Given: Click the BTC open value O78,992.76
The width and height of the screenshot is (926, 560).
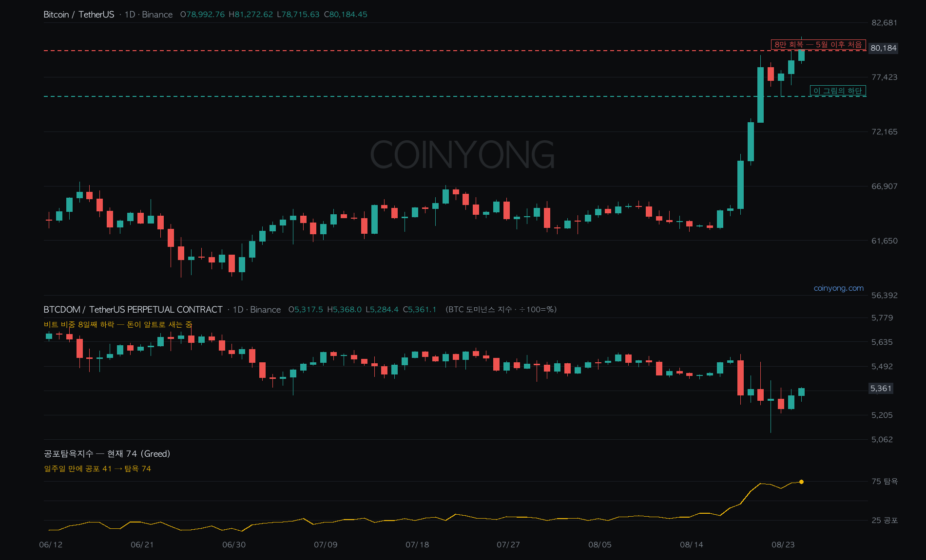Looking at the screenshot, I should [202, 15].
